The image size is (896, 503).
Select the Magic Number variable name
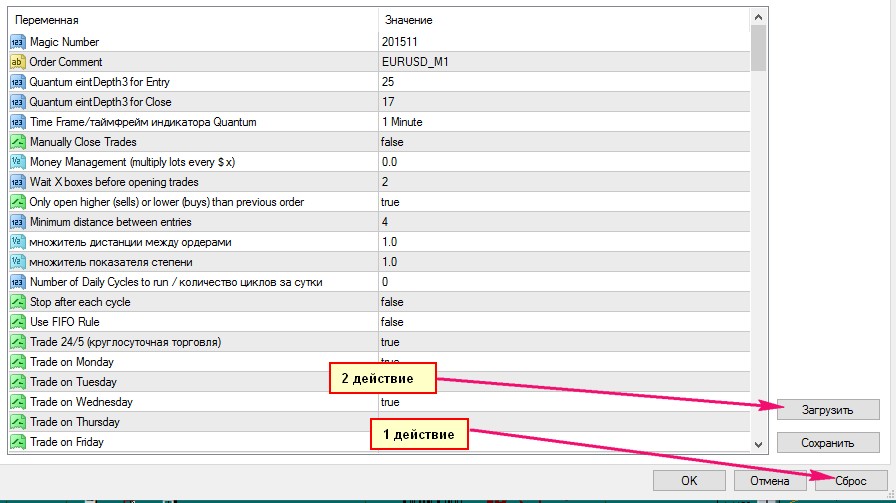click(65, 42)
